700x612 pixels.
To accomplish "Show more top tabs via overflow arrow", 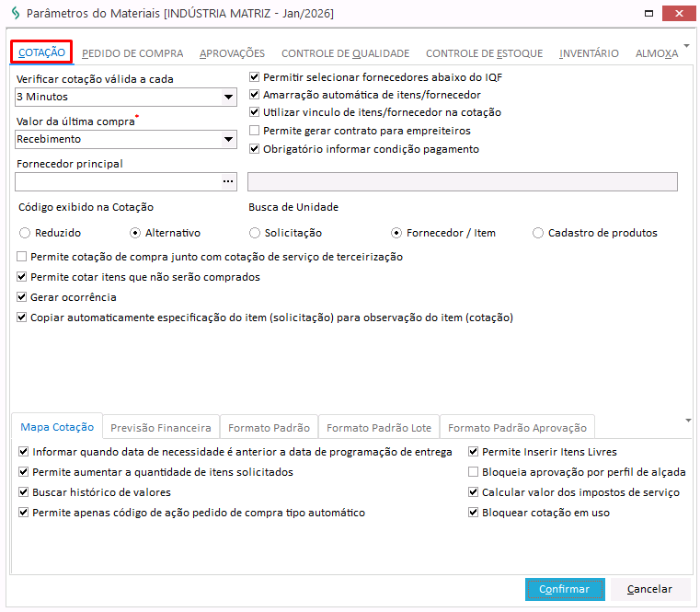I will [x=686, y=46].
